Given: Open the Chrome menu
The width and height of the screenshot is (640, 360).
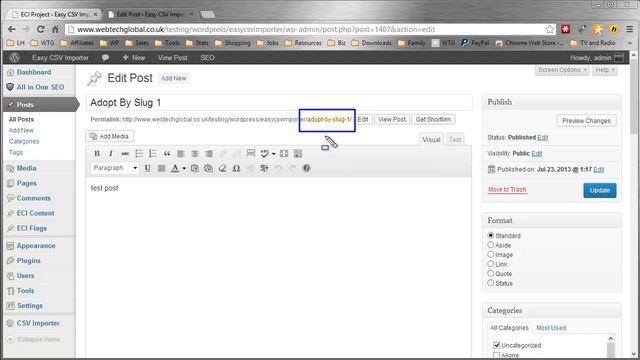Looking at the screenshot, I should [630, 29].
